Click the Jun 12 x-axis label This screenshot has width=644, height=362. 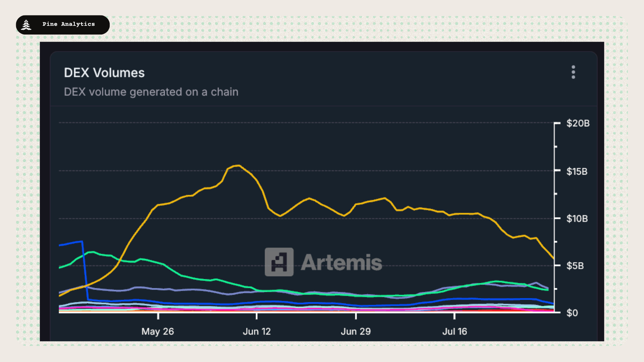coord(257,331)
